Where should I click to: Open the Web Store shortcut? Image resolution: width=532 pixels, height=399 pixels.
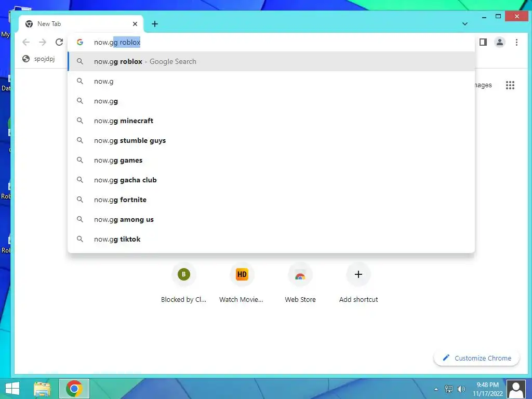pos(300,283)
